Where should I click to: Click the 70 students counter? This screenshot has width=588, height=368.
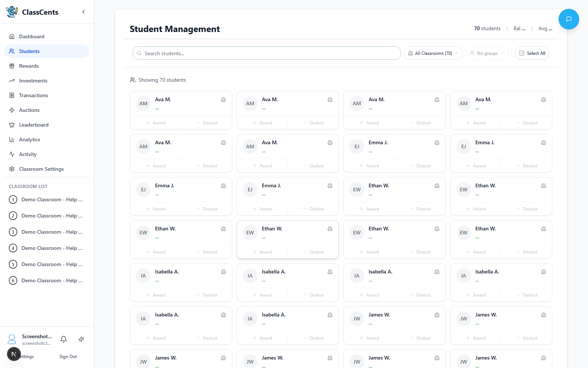tap(487, 28)
